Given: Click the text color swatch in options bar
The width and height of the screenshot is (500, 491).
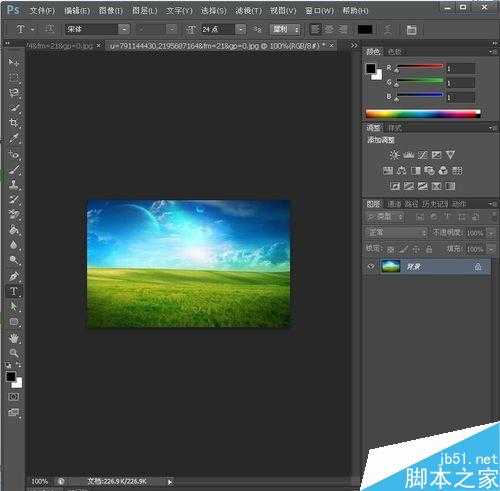Looking at the screenshot, I should 365,30.
